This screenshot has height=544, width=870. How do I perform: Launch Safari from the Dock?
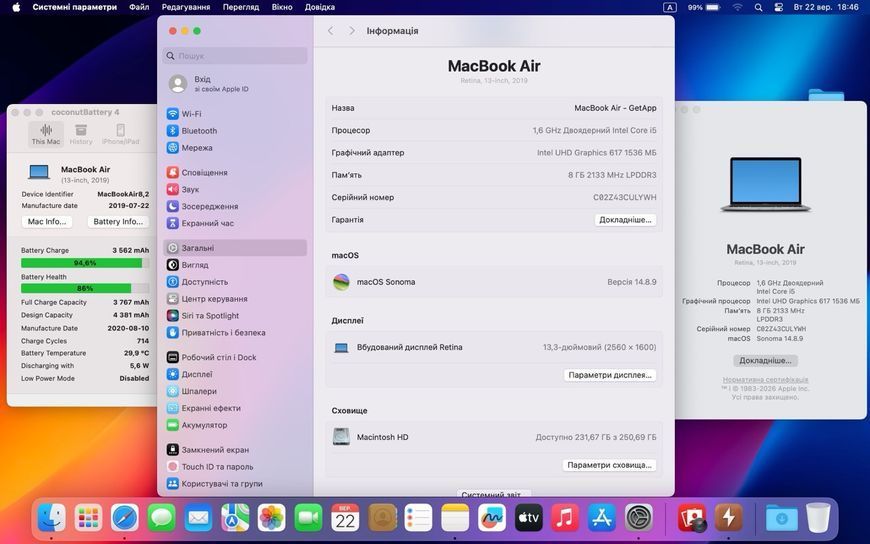125,518
